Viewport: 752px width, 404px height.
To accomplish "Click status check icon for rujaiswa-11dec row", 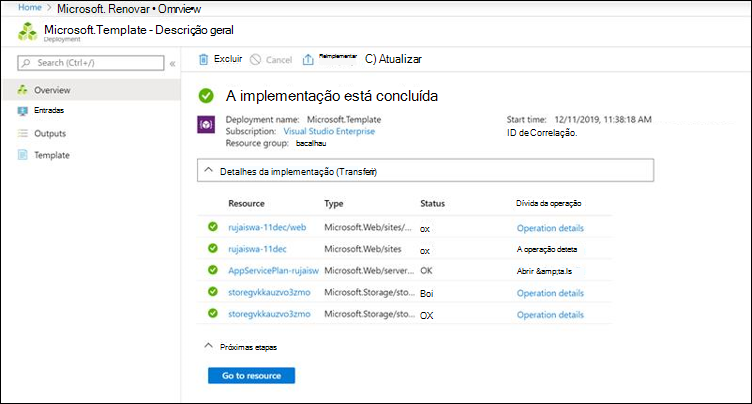I will pyautogui.click(x=213, y=248).
